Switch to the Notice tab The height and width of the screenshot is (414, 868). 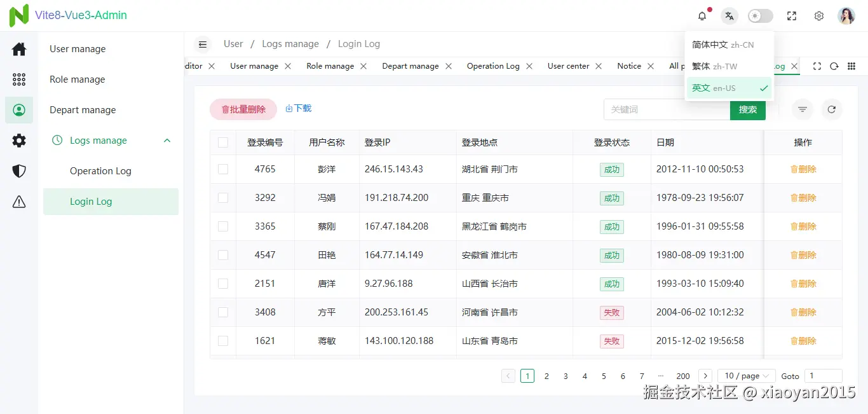point(629,66)
